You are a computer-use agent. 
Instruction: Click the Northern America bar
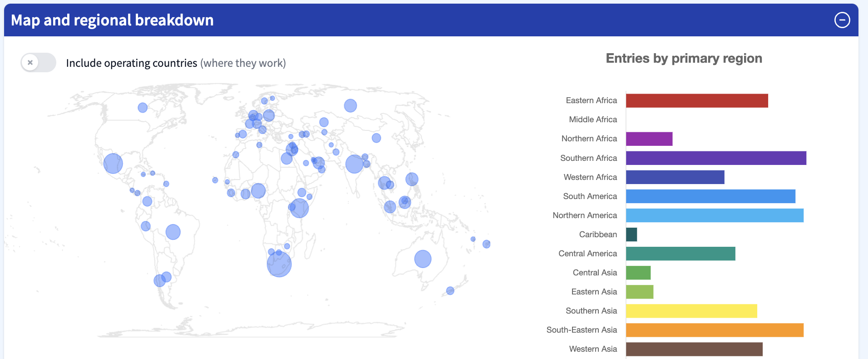click(714, 215)
